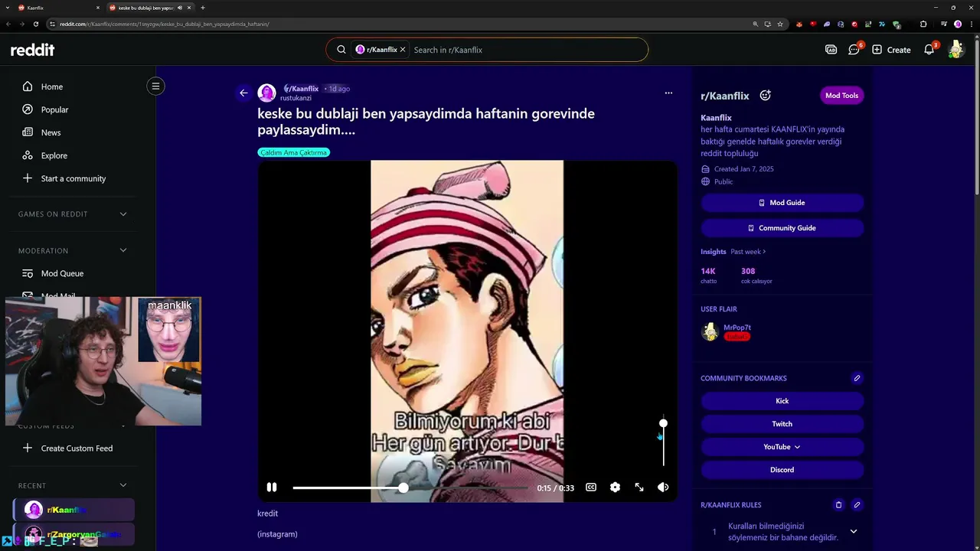Mute the video volume

(x=663, y=487)
